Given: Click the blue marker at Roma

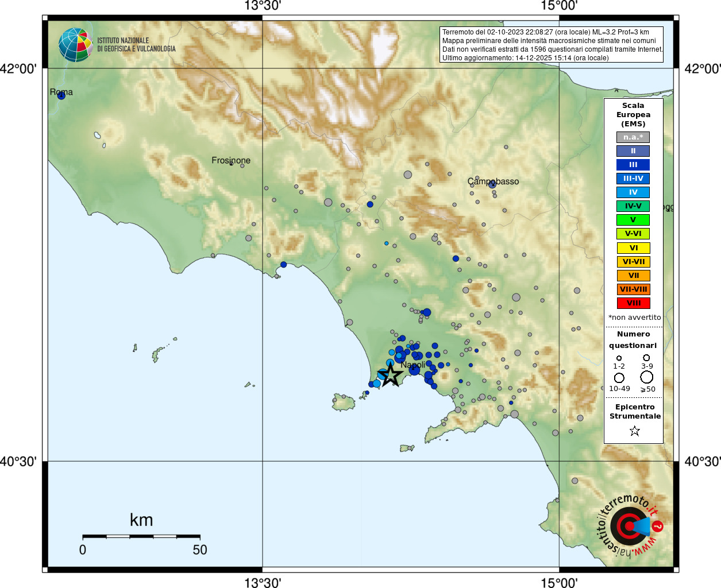Looking at the screenshot, I should pyautogui.click(x=61, y=95).
